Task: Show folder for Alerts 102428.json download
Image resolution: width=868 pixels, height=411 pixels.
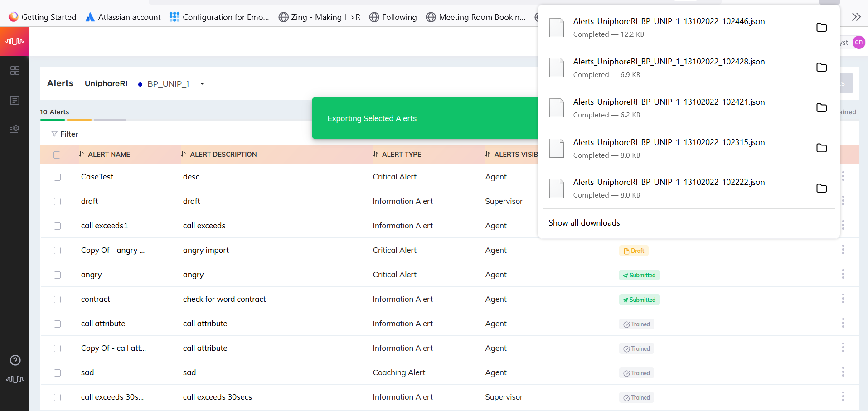Action: pyautogui.click(x=821, y=67)
